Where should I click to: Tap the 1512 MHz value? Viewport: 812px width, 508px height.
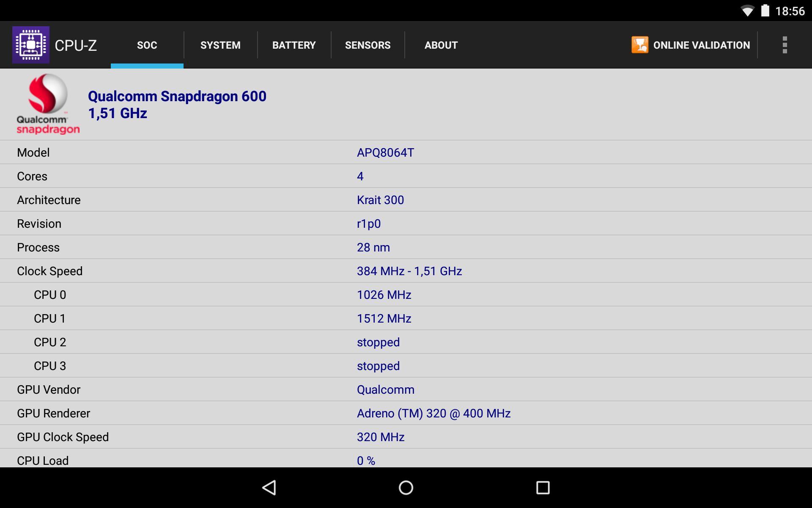(x=384, y=318)
